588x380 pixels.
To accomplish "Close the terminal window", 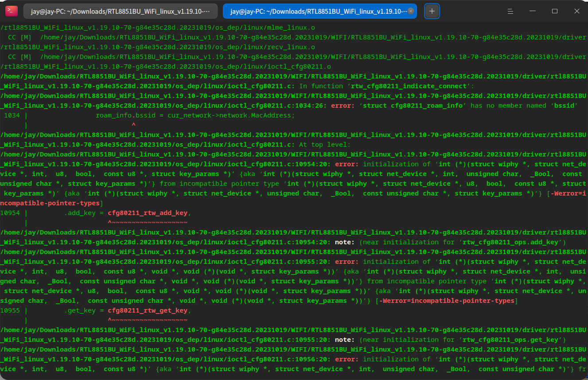I will click(x=577, y=11).
